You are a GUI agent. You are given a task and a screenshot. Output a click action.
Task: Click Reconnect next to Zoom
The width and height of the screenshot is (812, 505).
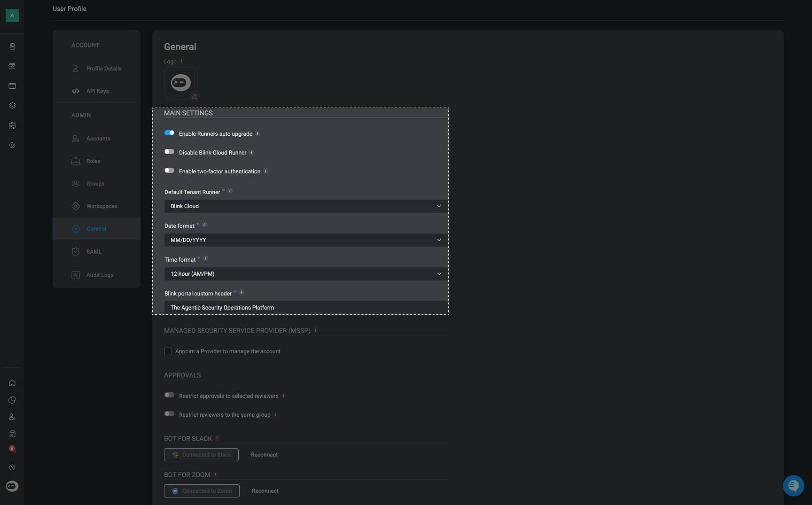[x=265, y=491]
